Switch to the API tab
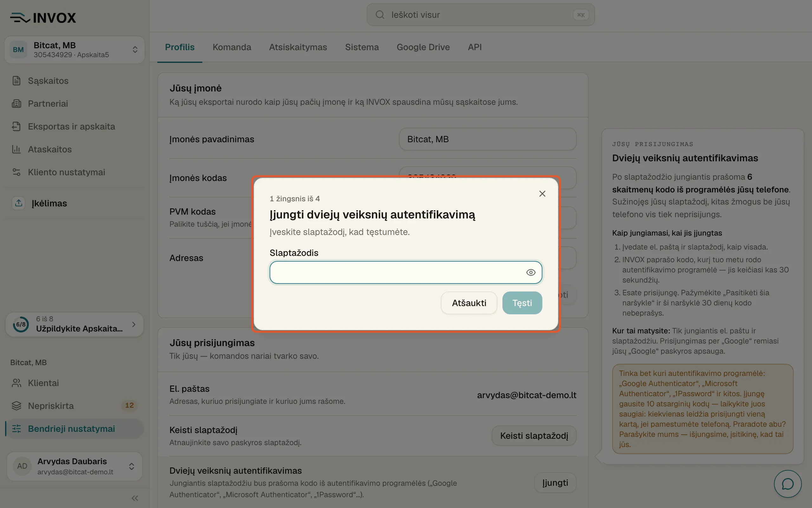Viewport: 812px width, 508px height. pyautogui.click(x=475, y=47)
